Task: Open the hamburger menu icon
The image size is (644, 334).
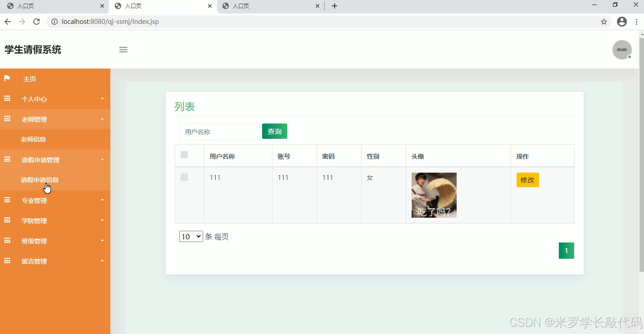Action: coord(123,50)
